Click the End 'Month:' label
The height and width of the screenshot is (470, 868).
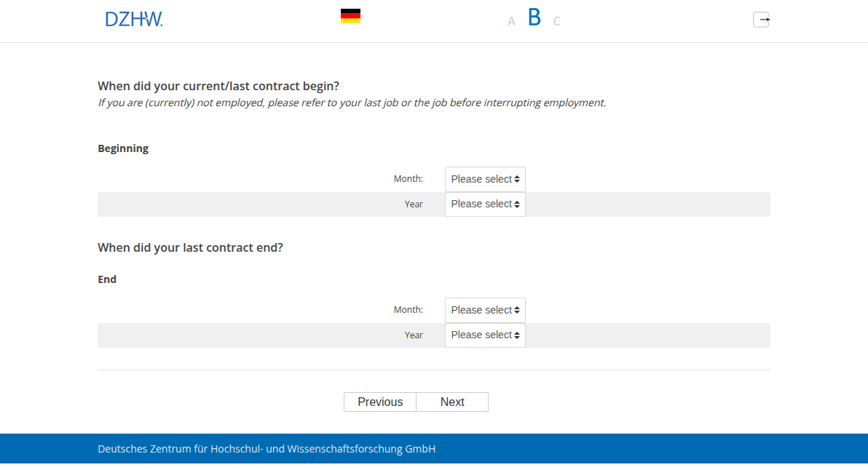[409, 310]
